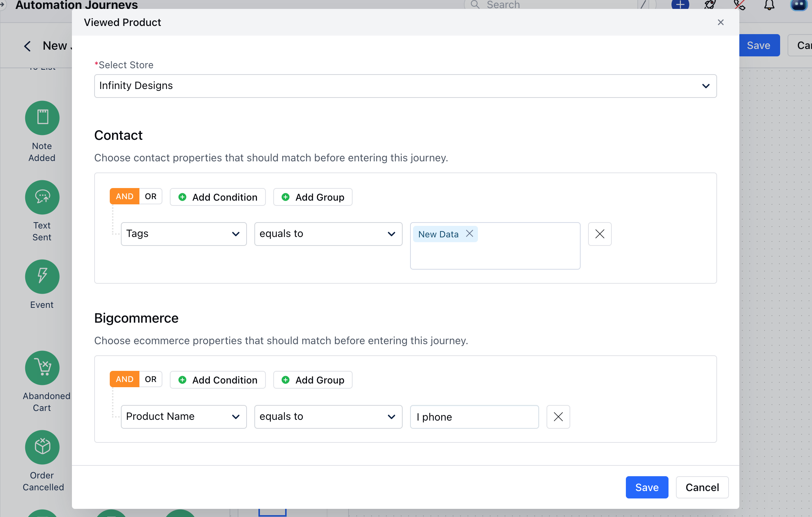
Task: Cancel the Viewed Product dialog
Action: point(702,487)
